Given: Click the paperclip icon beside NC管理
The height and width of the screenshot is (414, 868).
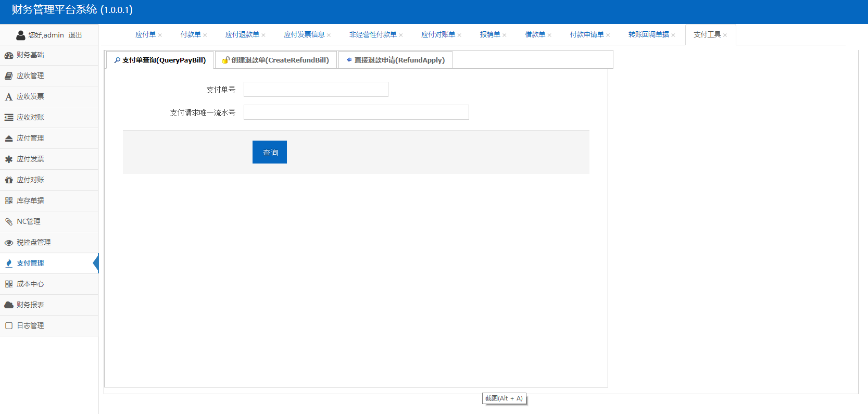Looking at the screenshot, I should tap(9, 222).
